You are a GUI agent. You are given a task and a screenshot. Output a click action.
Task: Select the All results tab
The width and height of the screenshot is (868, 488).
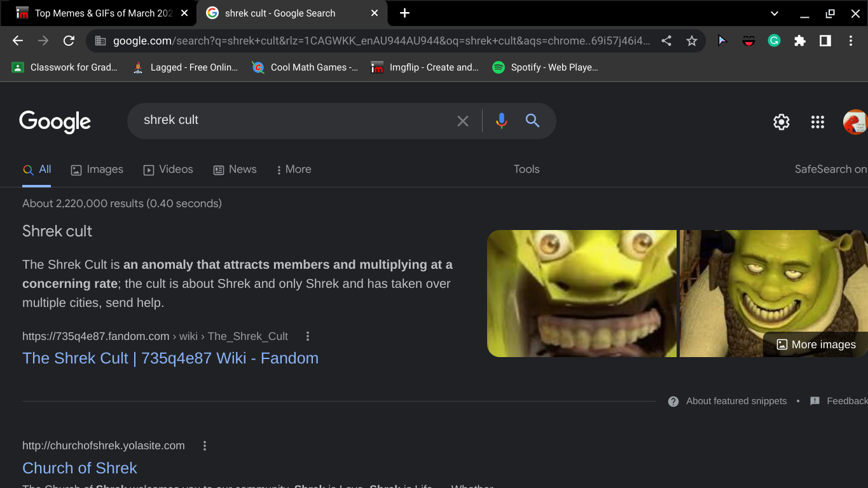(37, 170)
